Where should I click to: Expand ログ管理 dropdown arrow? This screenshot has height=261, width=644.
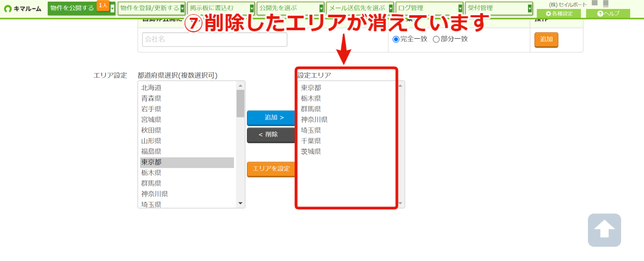click(461, 8)
